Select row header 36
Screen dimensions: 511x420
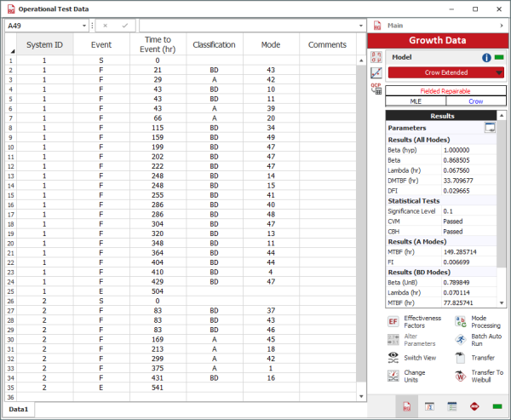pos(11,397)
